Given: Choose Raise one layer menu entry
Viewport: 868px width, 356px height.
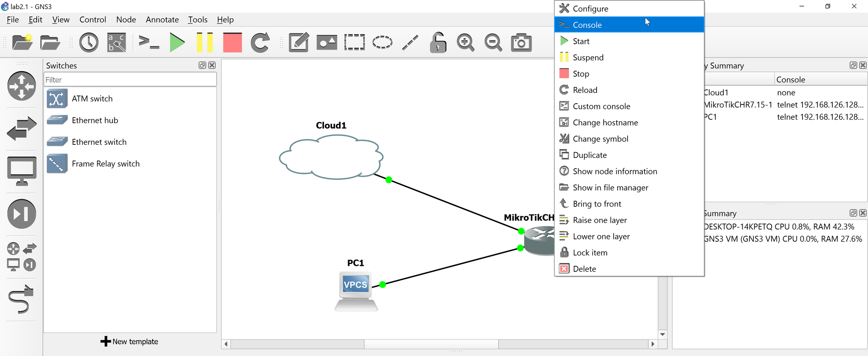Looking at the screenshot, I should [x=629, y=220].
